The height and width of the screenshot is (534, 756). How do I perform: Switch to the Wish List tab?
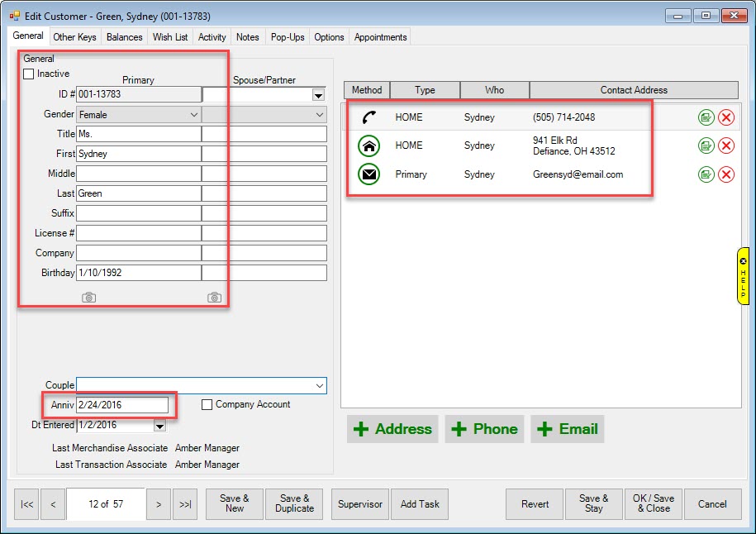pyautogui.click(x=170, y=37)
